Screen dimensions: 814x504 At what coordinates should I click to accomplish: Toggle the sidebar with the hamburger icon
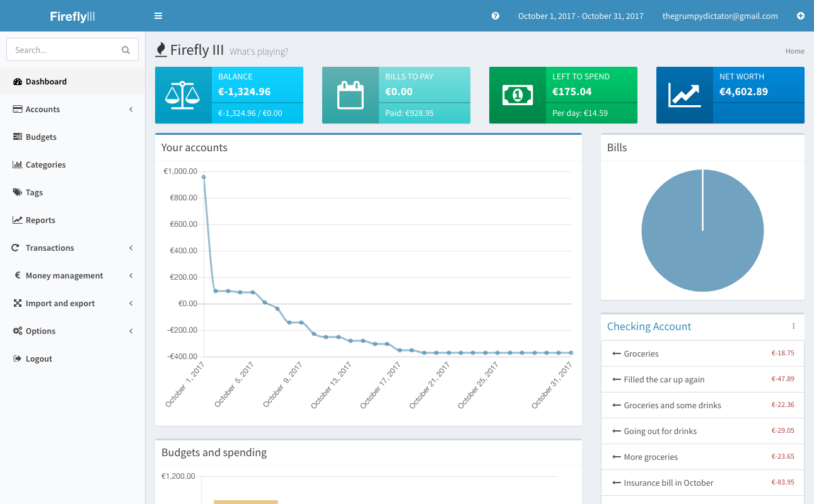[x=158, y=16]
